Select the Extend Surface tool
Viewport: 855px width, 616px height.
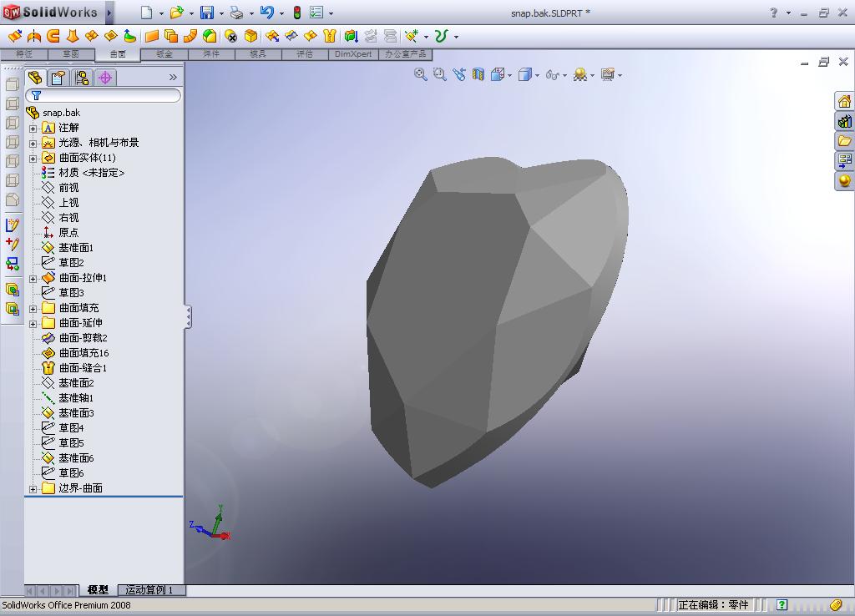[271, 37]
